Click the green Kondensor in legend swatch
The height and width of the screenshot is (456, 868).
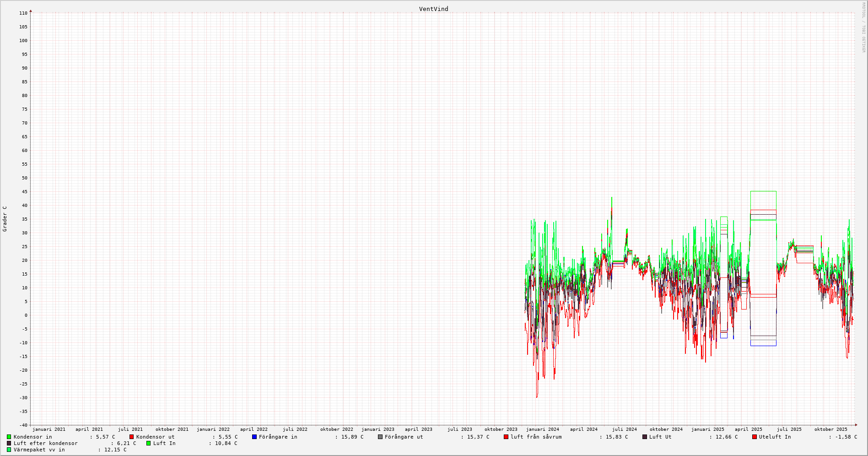pyautogui.click(x=9, y=437)
